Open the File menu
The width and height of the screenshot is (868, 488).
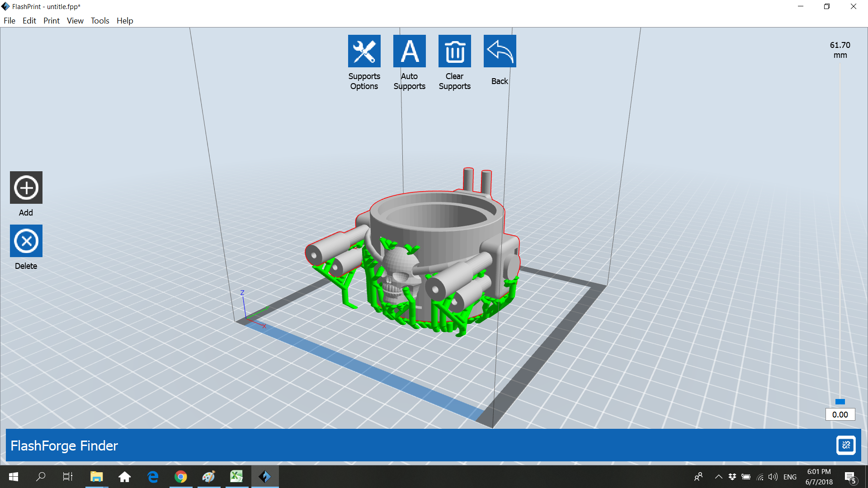pyautogui.click(x=9, y=21)
